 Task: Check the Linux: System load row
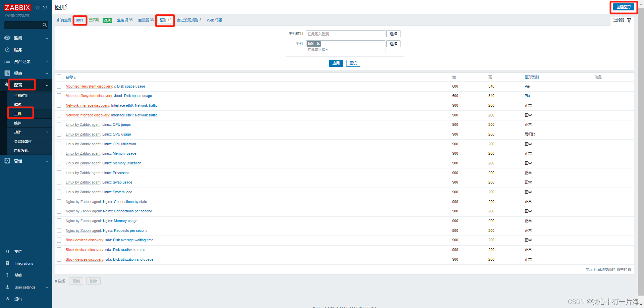pyautogui.click(x=59, y=192)
